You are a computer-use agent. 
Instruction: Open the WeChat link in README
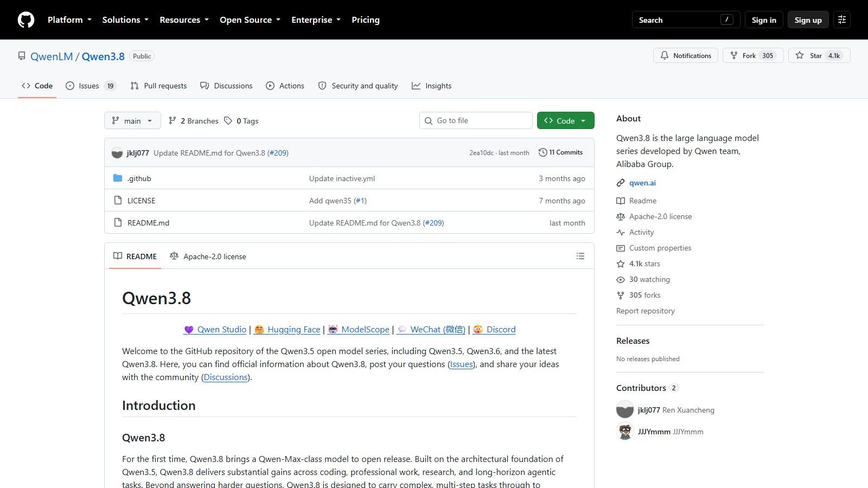(x=431, y=330)
